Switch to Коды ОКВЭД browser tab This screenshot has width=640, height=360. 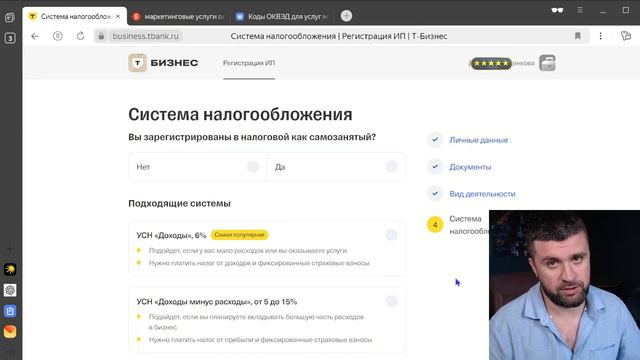tap(282, 16)
